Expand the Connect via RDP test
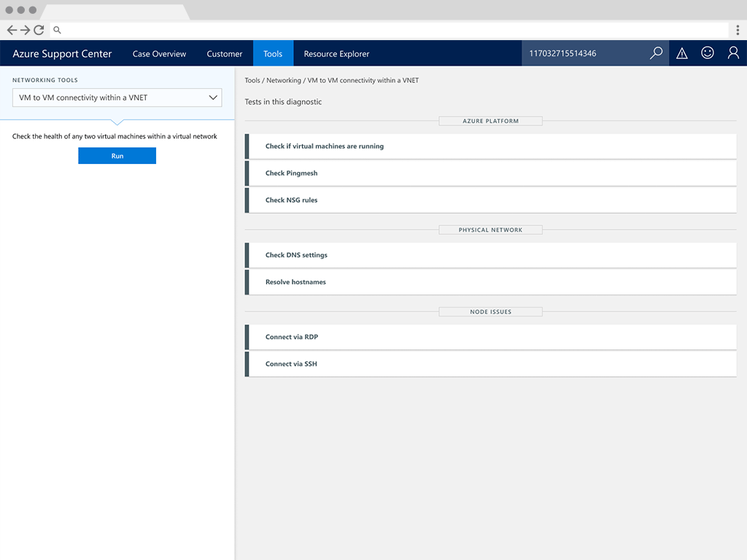 point(491,337)
